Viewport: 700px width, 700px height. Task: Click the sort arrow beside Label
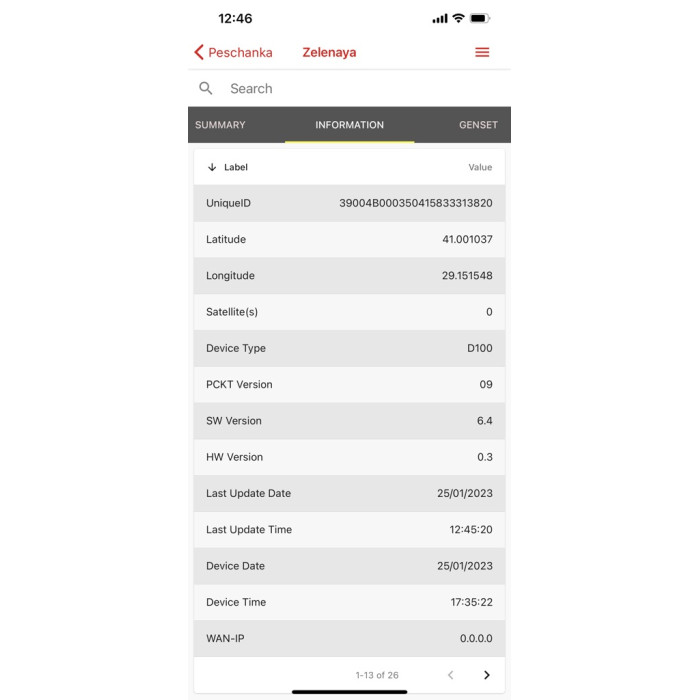click(212, 167)
